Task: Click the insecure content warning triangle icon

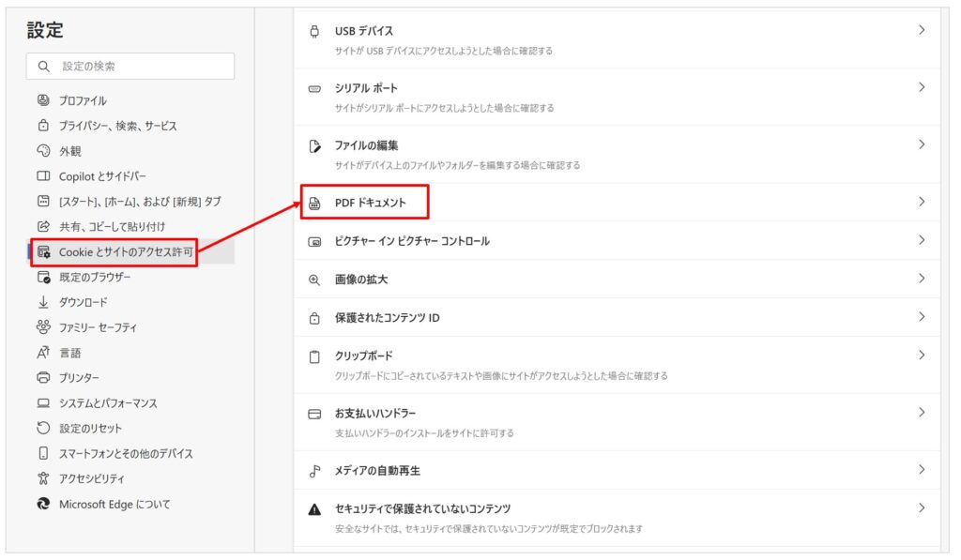Action: coord(314,509)
